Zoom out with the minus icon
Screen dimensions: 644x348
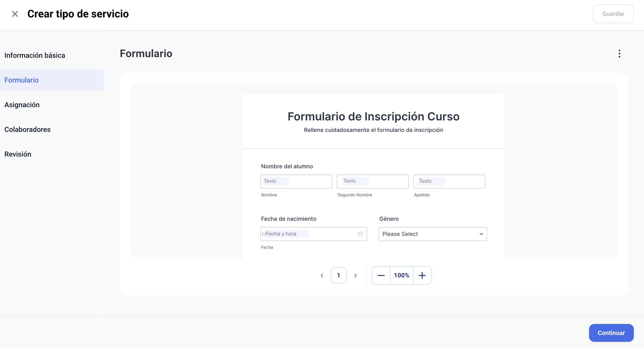click(381, 275)
